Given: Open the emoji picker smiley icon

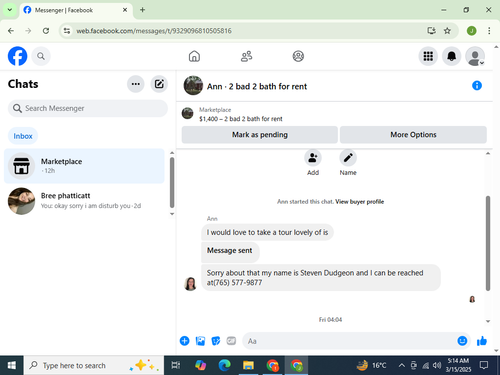Looking at the screenshot, I should 462,341.
